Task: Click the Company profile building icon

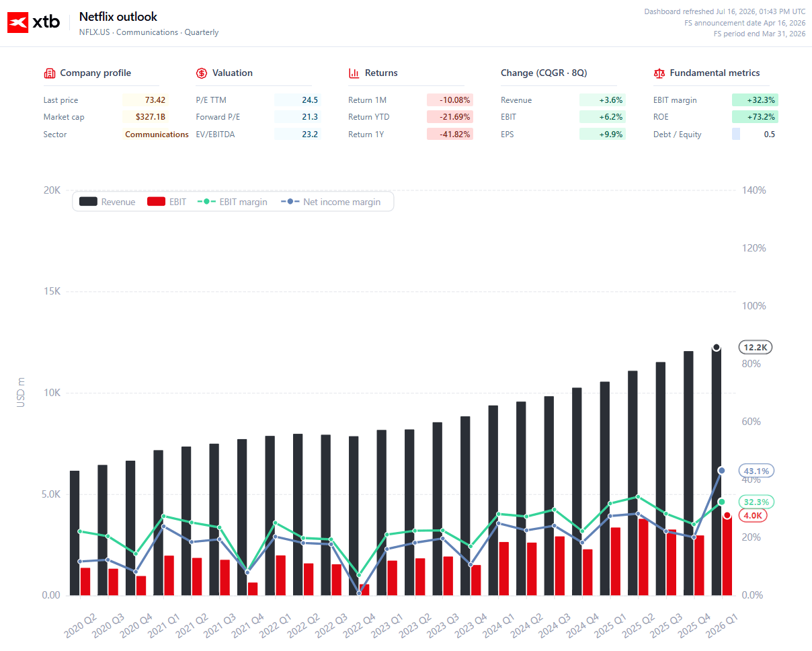Action: click(x=49, y=73)
